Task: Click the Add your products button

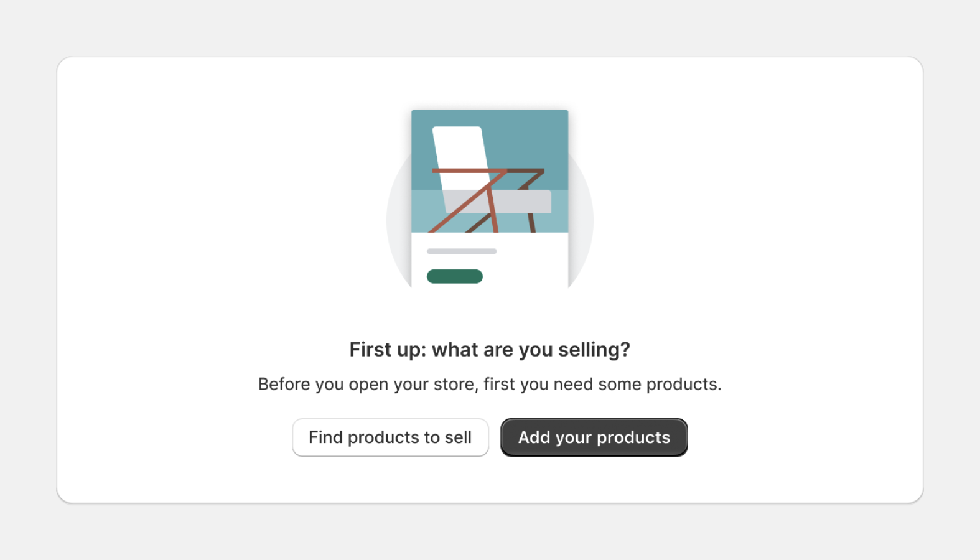Action: tap(594, 437)
